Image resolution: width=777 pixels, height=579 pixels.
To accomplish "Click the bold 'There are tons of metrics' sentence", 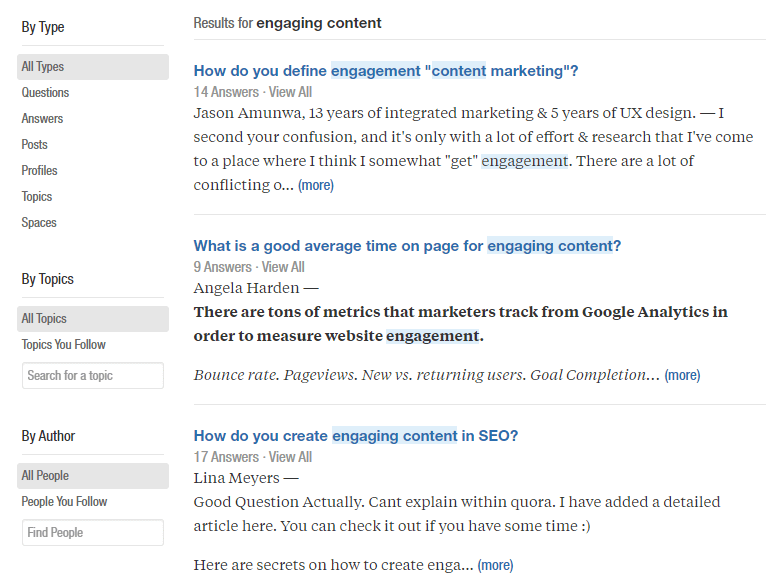I will click(460, 324).
